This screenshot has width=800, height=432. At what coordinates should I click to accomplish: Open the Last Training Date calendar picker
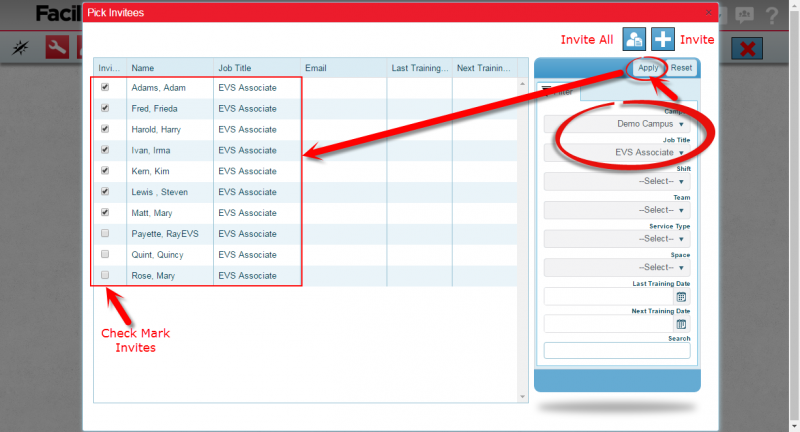click(681, 297)
